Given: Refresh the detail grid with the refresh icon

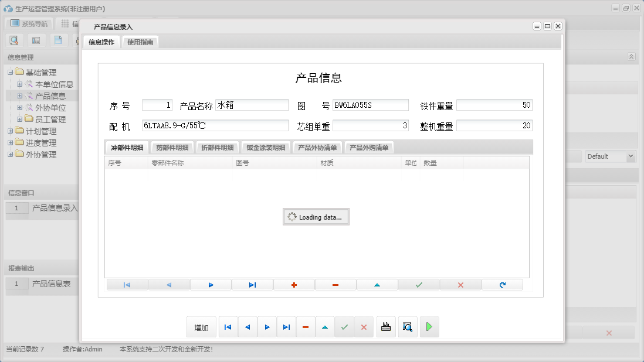Looking at the screenshot, I should pos(501,284).
